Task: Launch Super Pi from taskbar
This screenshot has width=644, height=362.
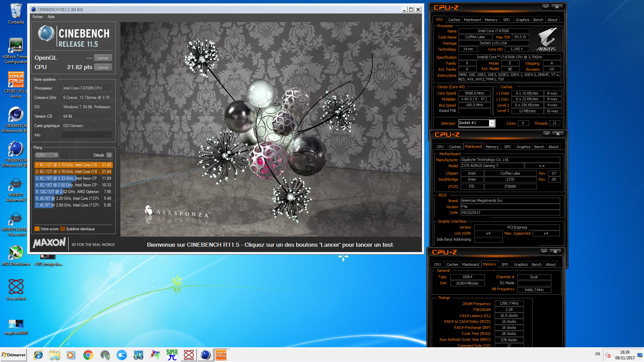Action: (172, 355)
